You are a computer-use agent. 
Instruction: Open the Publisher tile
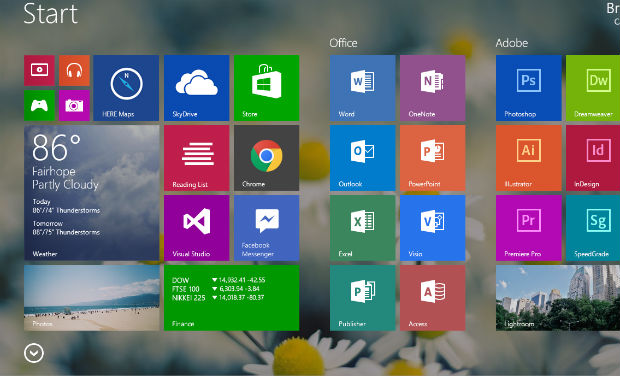point(363,298)
